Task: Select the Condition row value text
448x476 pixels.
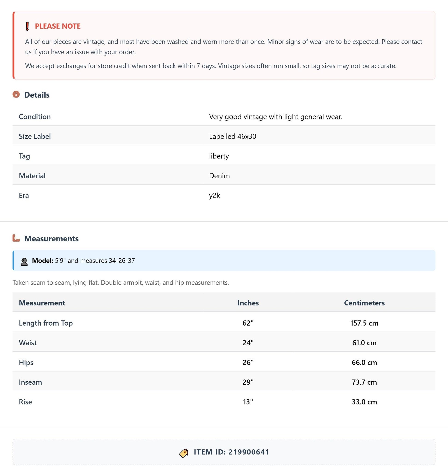Action: [276, 117]
